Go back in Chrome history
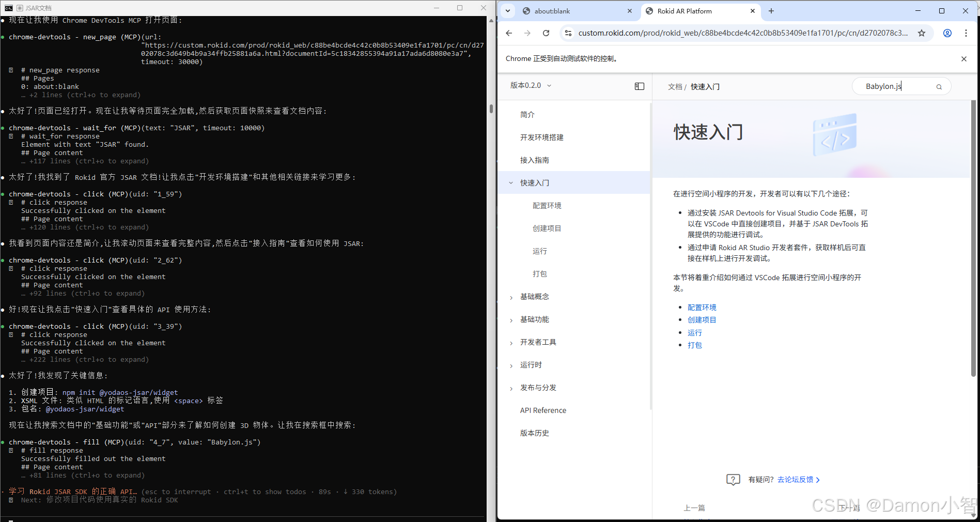The image size is (980, 522). 509,33
